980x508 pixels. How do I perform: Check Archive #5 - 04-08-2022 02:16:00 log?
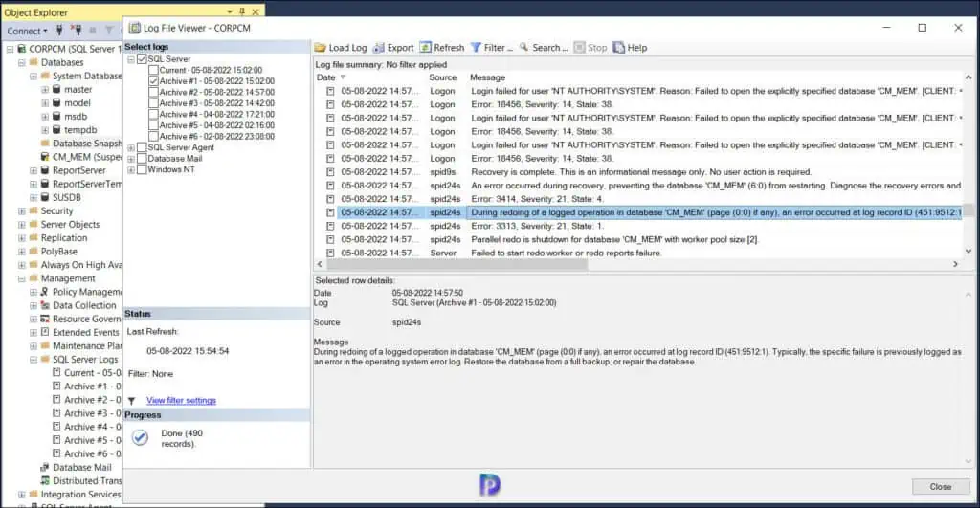tap(153, 125)
